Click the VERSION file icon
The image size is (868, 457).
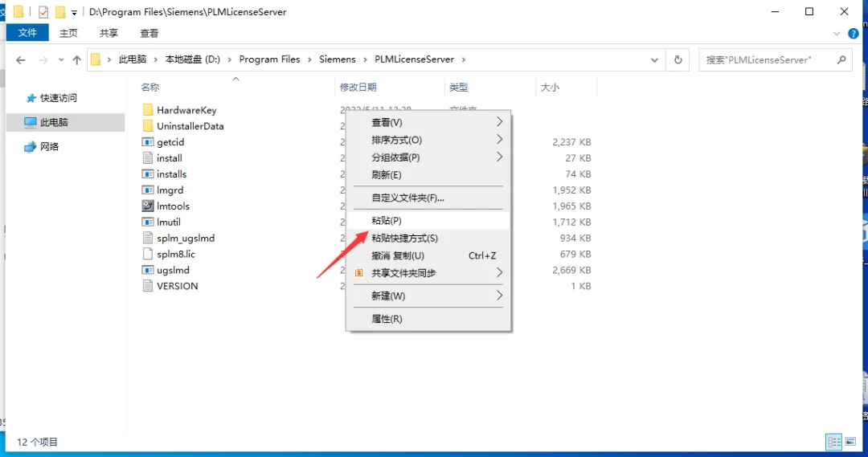click(x=147, y=286)
